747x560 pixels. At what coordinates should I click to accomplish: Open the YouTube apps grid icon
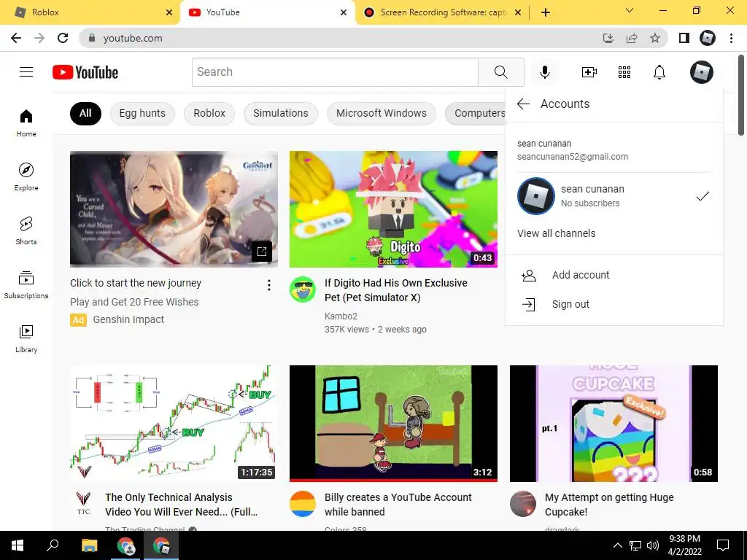[624, 72]
